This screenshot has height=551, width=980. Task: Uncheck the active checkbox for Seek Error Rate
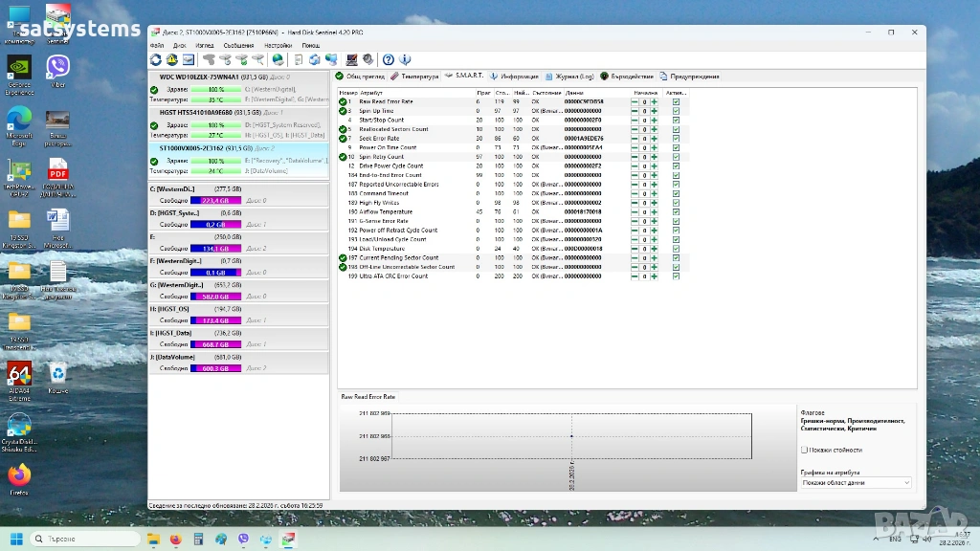coord(676,139)
